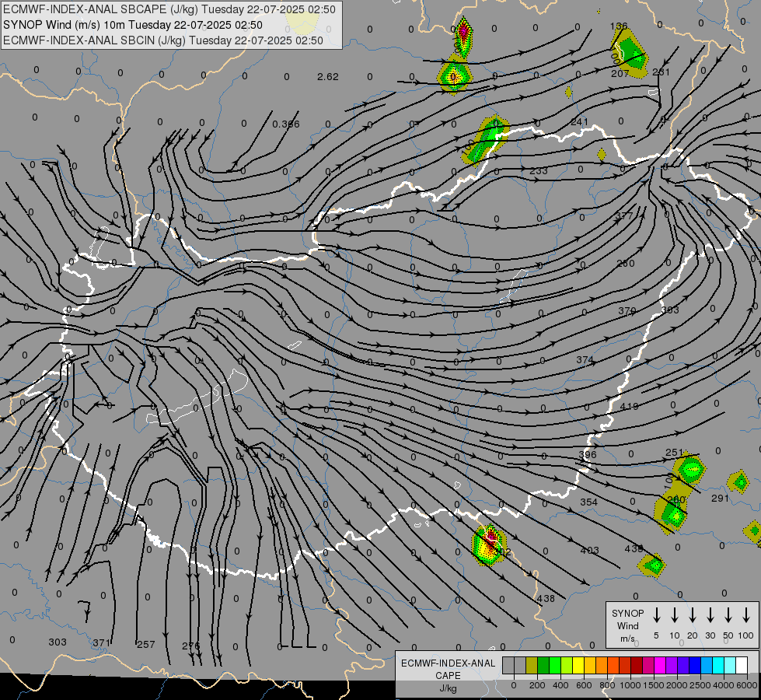761x700 pixels.
Task: Click the 0.366 value on the map
Action: pyautogui.click(x=286, y=124)
